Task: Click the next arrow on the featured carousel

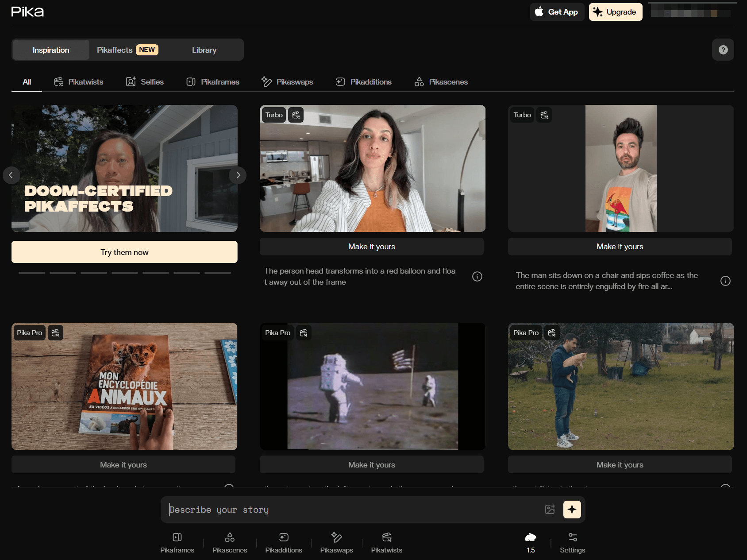Action: (x=238, y=175)
